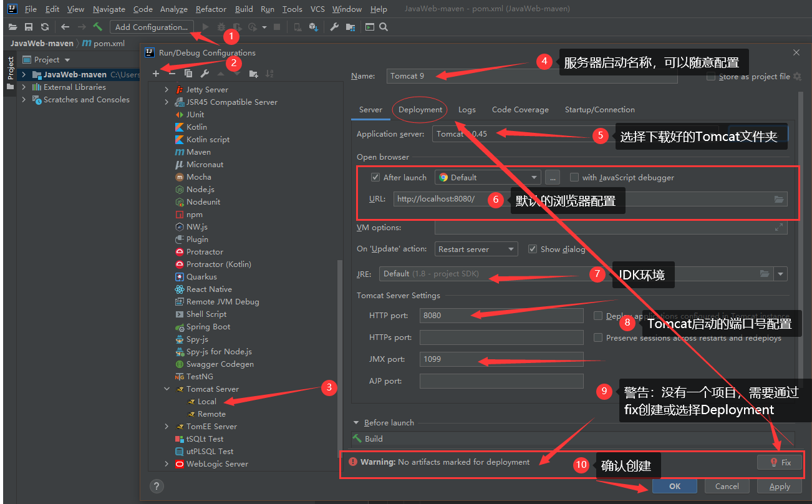Collapse the Before launch section
The width and height of the screenshot is (812, 504).
pyautogui.click(x=356, y=423)
